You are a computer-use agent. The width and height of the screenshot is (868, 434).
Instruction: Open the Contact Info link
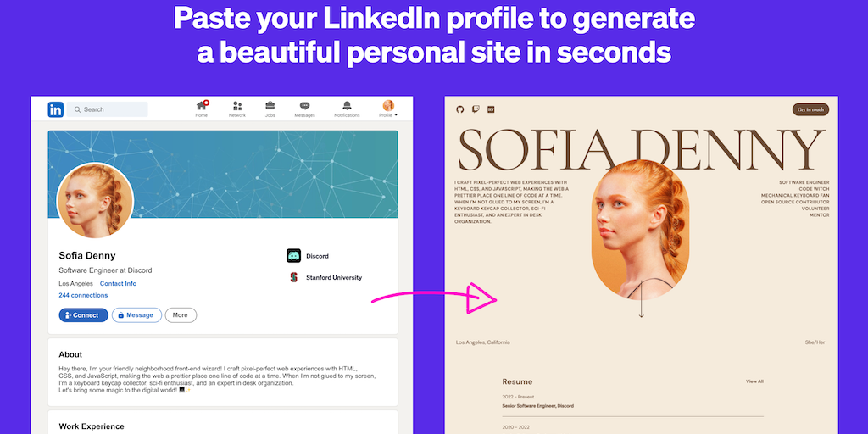118,283
